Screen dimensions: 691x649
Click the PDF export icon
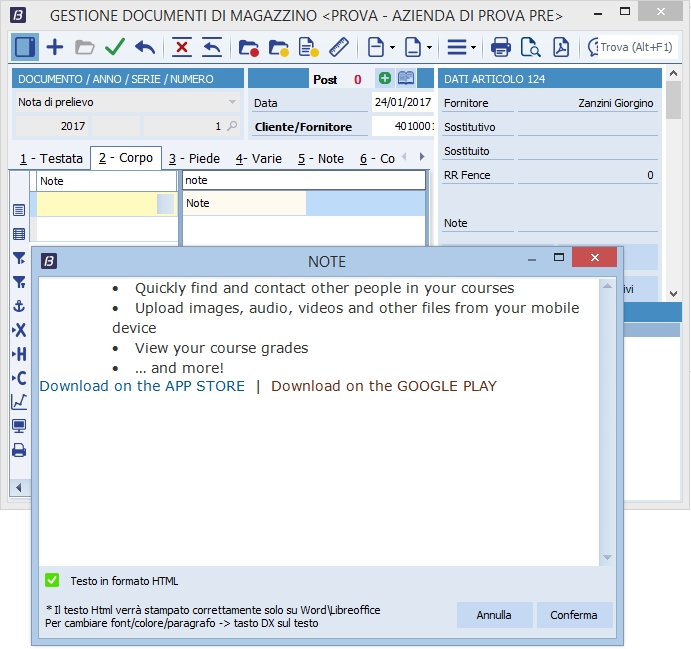(562, 47)
